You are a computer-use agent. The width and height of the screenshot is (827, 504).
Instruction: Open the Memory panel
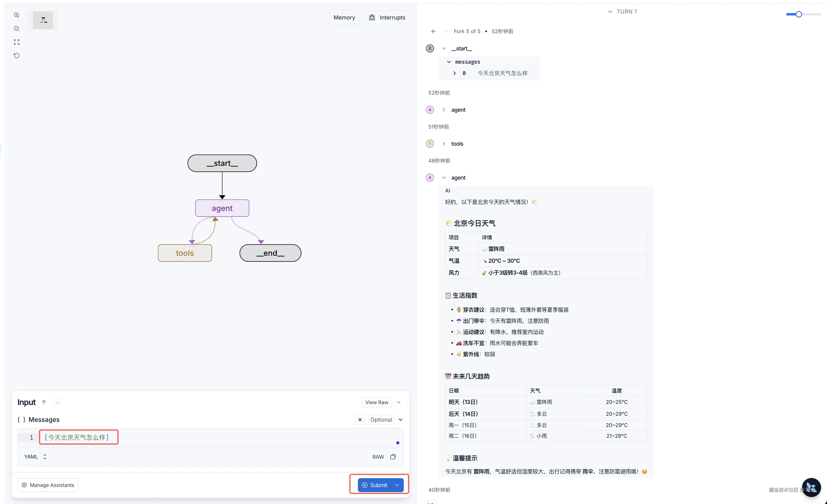pos(344,17)
